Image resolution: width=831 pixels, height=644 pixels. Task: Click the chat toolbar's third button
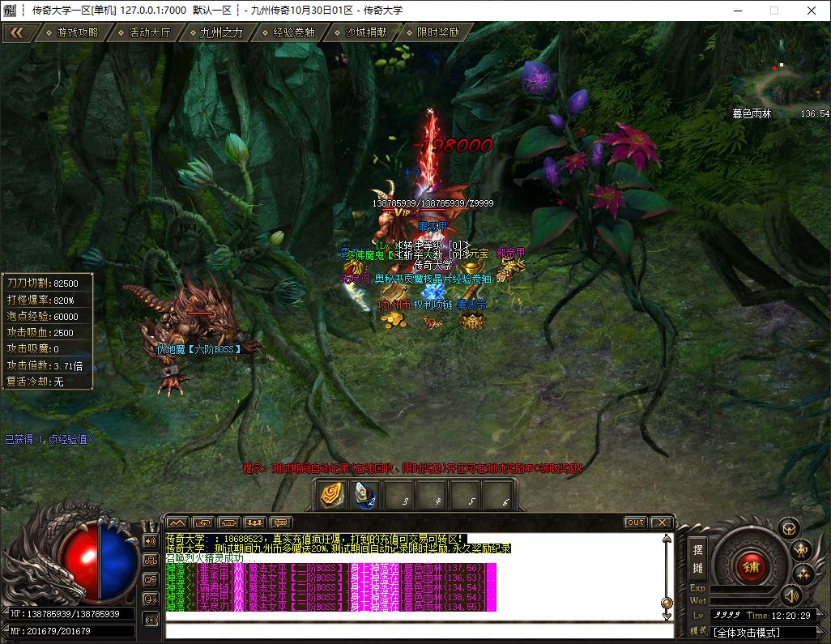tap(229, 523)
